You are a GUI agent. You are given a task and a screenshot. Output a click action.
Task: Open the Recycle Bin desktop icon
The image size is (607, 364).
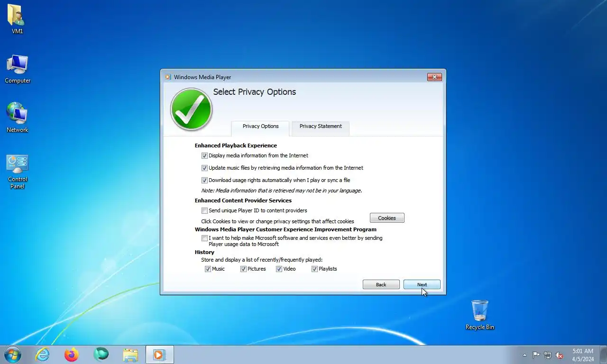[480, 315]
